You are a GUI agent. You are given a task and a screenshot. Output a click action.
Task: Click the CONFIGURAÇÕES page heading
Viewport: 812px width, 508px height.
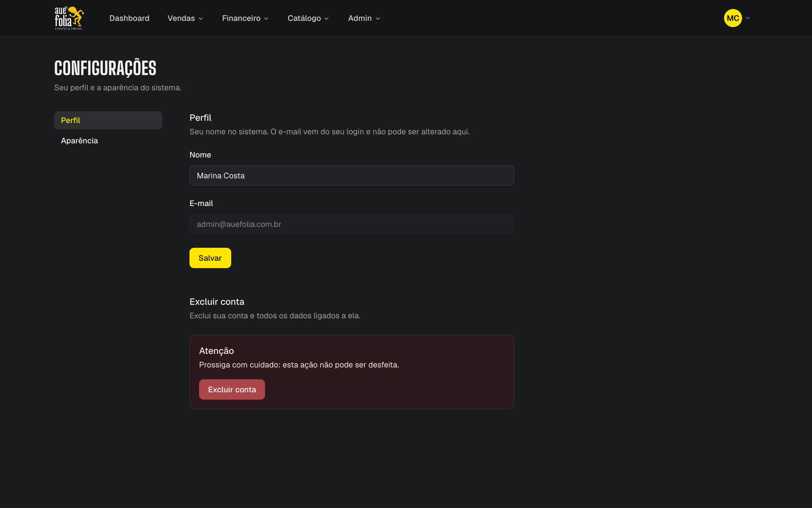[x=105, y=68]
